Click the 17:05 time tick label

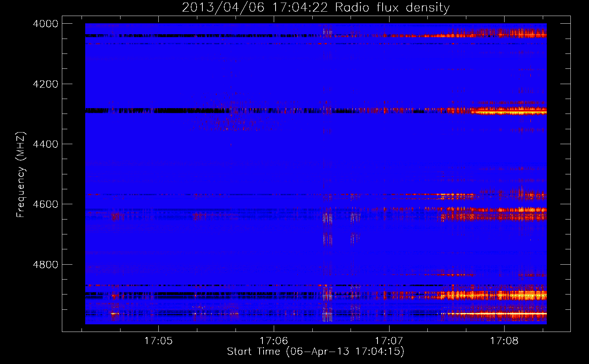coord(158,341)
